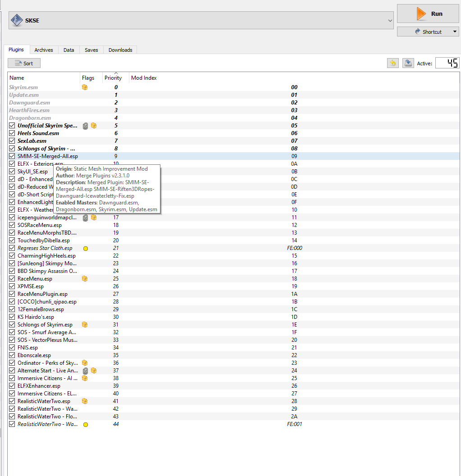Open the Archives tab
The image size is (461, 476).
click(44, 50)
